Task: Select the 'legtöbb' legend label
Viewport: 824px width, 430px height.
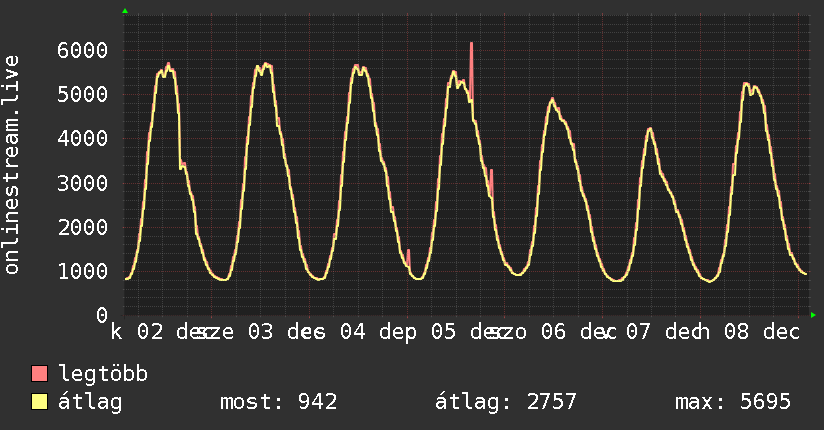Action: (103, 373)
